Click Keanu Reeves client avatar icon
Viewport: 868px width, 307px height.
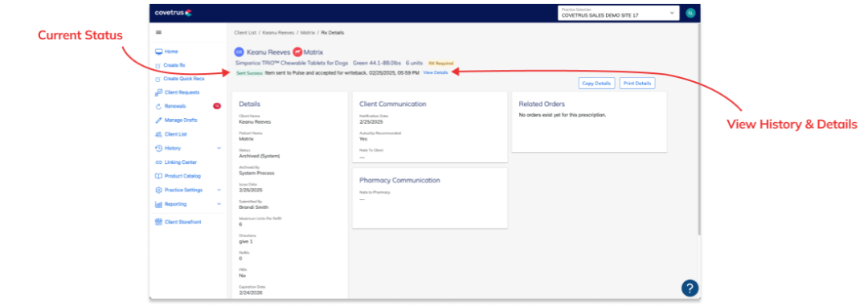tap(240, 52)
